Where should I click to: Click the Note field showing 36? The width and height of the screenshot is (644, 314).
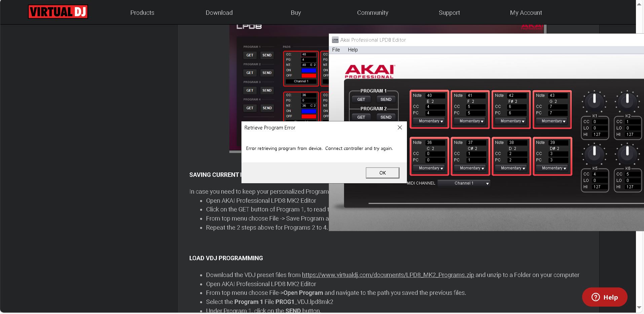435,143
